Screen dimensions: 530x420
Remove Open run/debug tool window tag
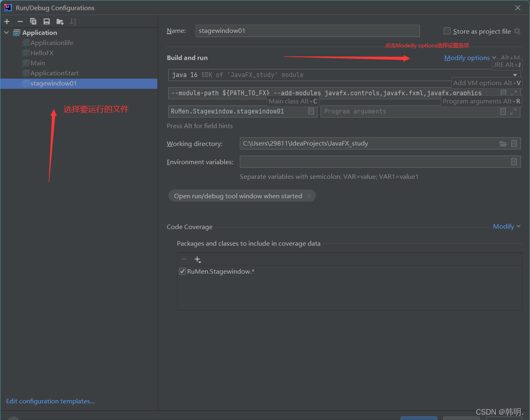[x=309, y=196]
